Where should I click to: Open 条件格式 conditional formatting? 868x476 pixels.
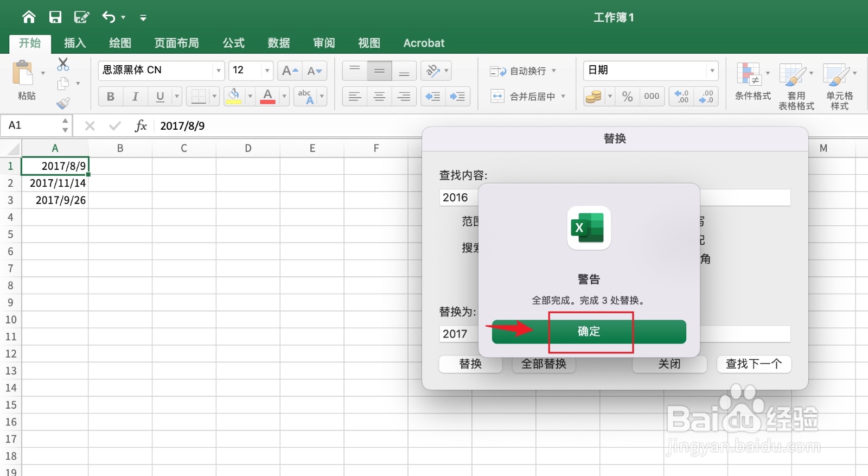[x=753, y=81]
